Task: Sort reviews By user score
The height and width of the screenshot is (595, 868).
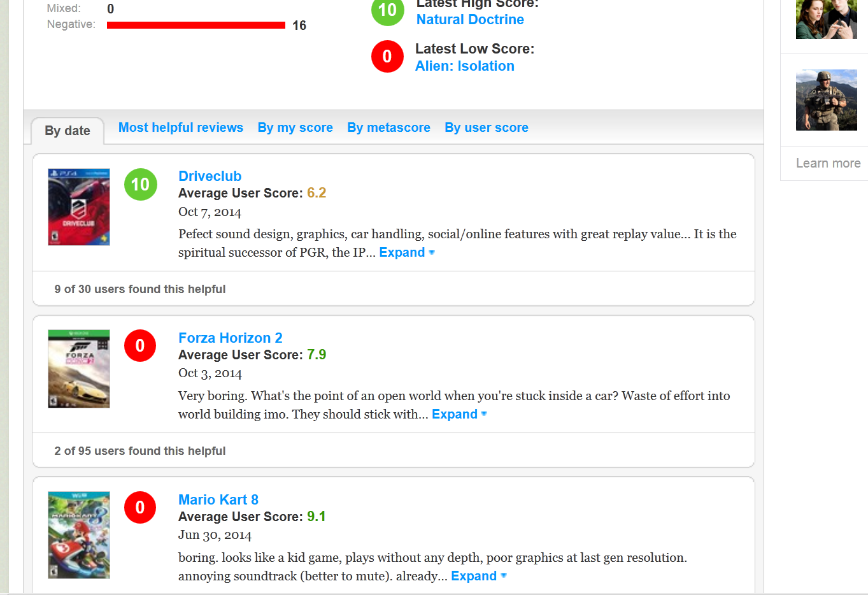Action: (486, 128)
